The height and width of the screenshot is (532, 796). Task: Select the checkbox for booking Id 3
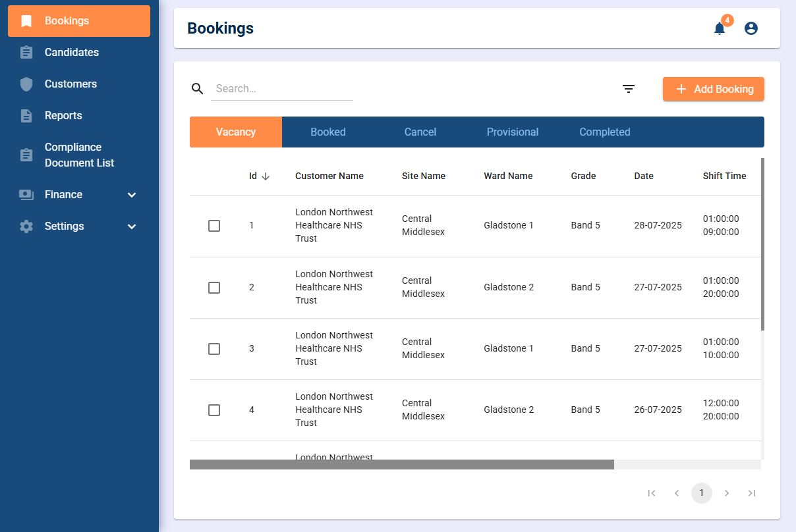(214, 349)
